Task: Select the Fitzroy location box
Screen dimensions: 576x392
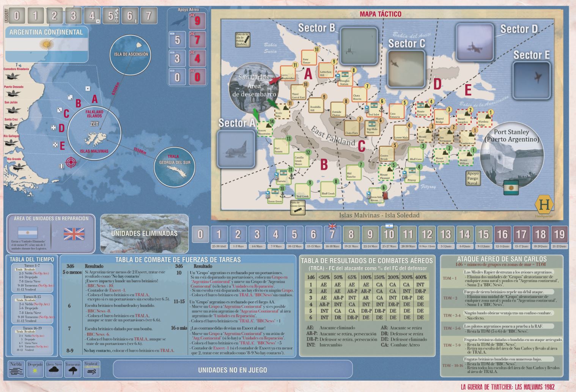Action: tap(411, 176)
